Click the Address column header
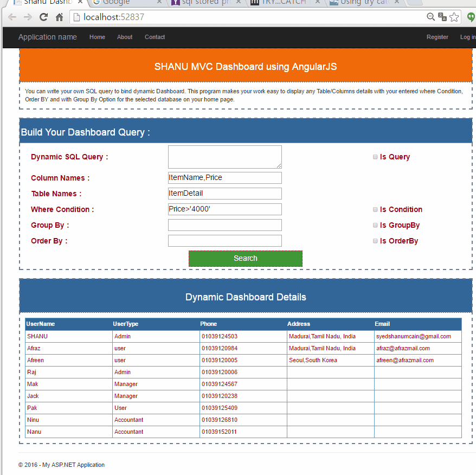This screenshot has height=475, width=476. 331,324
